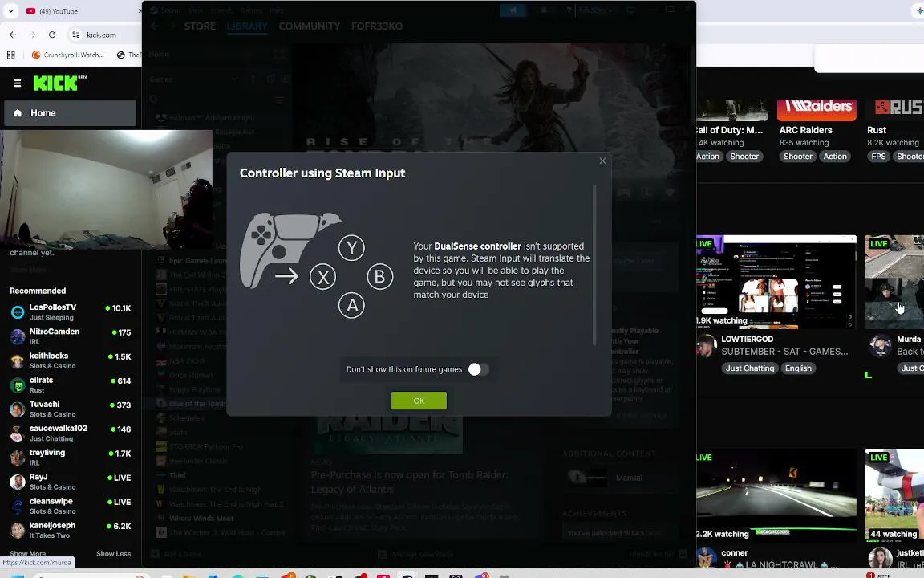Open the browser apps grid icon
This screenshot has height=578, width=924.
pos(10,55)
